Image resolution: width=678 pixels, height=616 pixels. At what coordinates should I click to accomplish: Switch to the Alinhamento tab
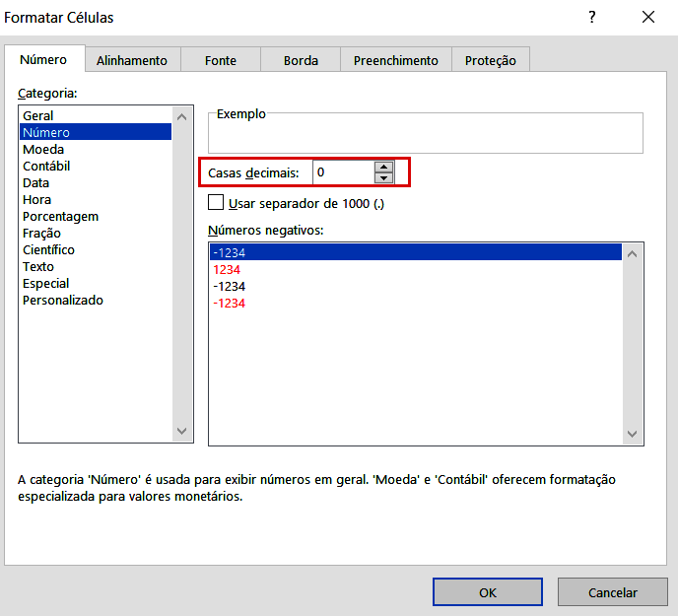coord(132,60)
